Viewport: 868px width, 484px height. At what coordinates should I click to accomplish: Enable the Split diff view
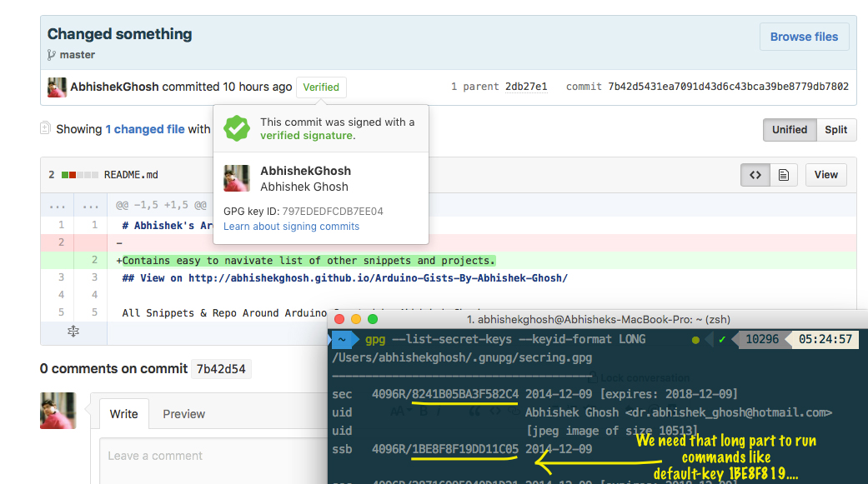click(x=835, y=130)
